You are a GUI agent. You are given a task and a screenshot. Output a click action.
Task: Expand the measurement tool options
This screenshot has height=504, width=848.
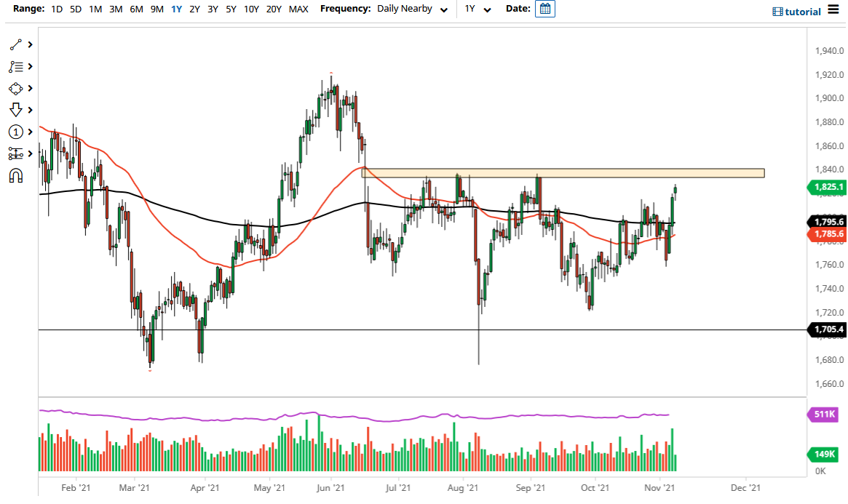31,154
